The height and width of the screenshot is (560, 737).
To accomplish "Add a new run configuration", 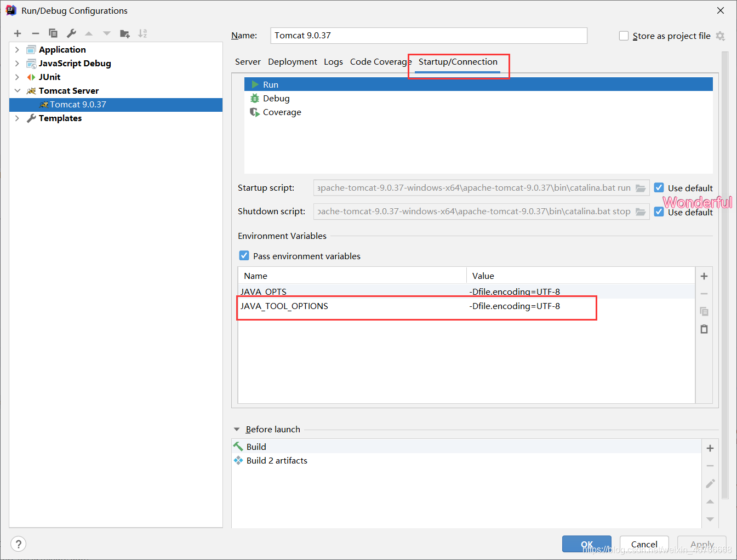I will [x=18, y=33].
